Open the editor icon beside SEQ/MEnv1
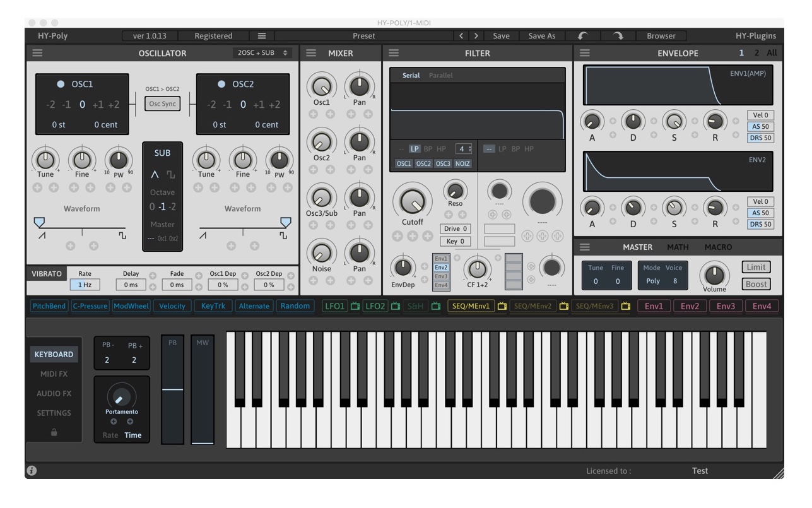812x508 pixels. 502,307
